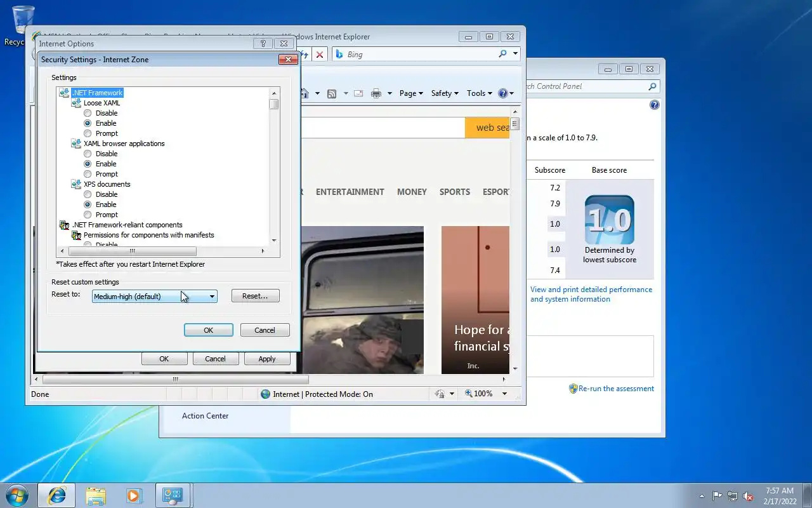Click the search magnifier icon in IE
Screen dimensions: 812x508
point(503,55)
